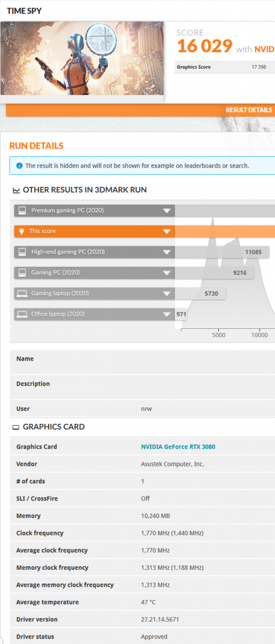This screenshot has height=644, width=275.
Task: Click the info icon in hidden result notice
Action: click(19, 166)
